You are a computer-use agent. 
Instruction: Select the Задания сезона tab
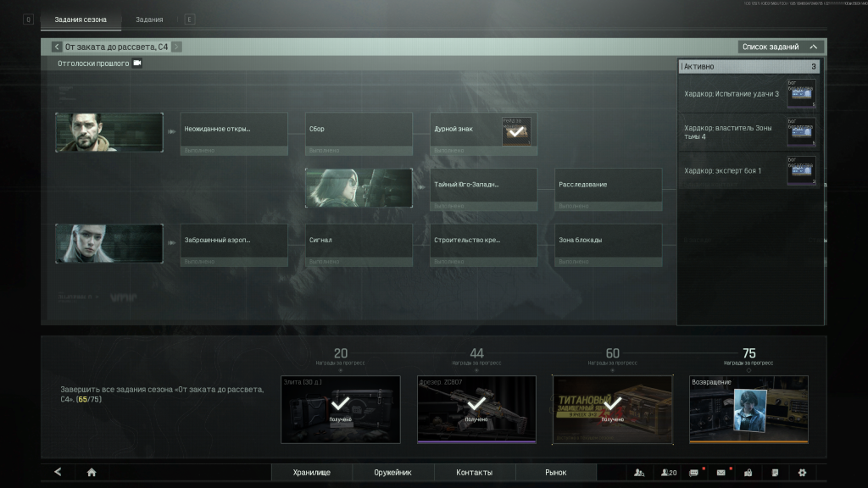pyautogui.click(x=81, y=19)
